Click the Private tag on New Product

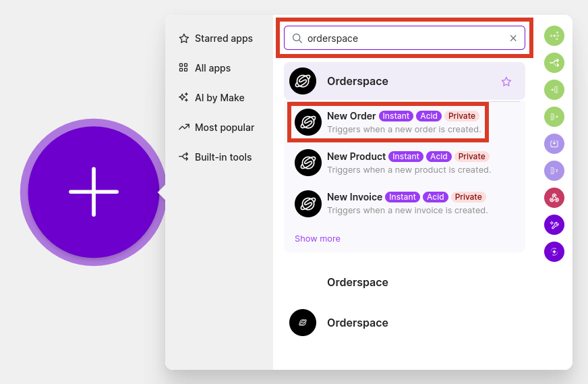pos(472,157)
